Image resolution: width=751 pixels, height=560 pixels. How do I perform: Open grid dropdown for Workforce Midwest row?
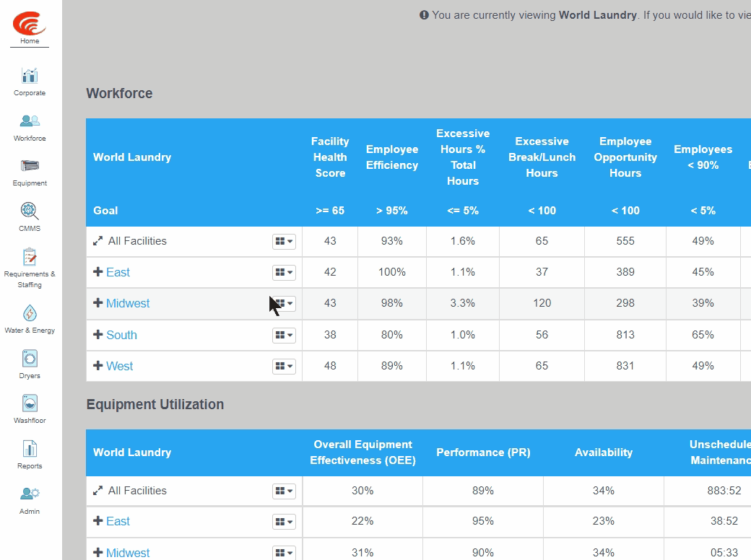click(284, 303)
